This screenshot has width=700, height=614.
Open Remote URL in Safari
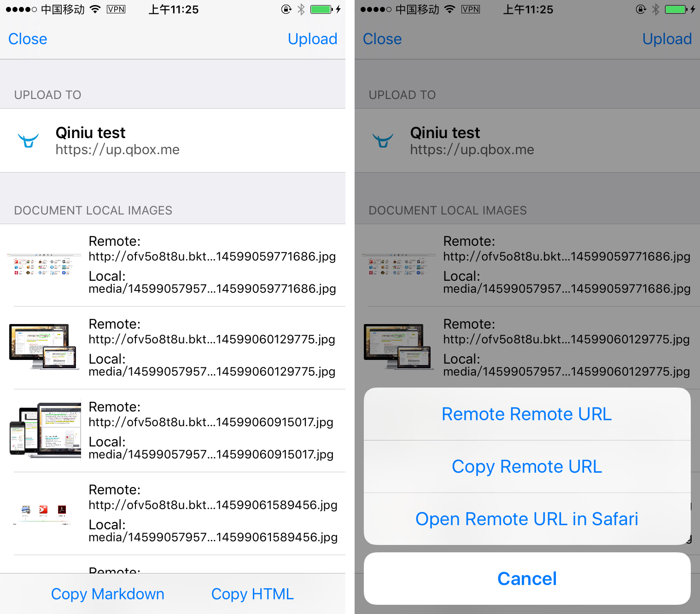tap(527, 519)
